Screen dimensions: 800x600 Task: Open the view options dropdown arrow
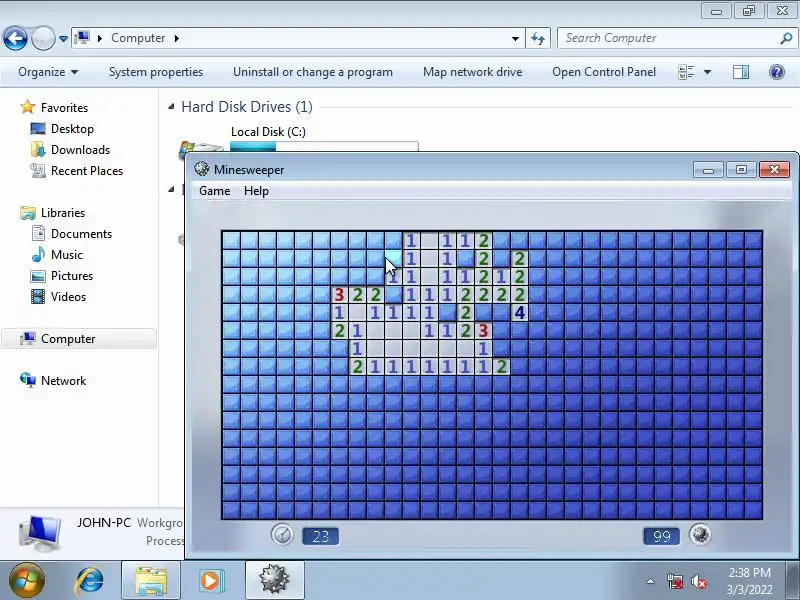coord(707,72)
